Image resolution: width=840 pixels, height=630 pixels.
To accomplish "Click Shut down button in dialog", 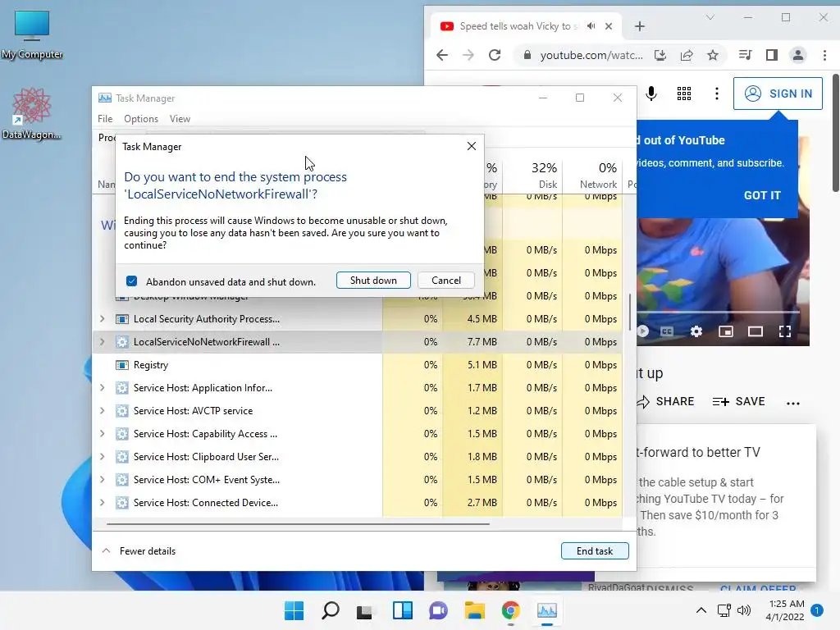I will pos(373,281).
